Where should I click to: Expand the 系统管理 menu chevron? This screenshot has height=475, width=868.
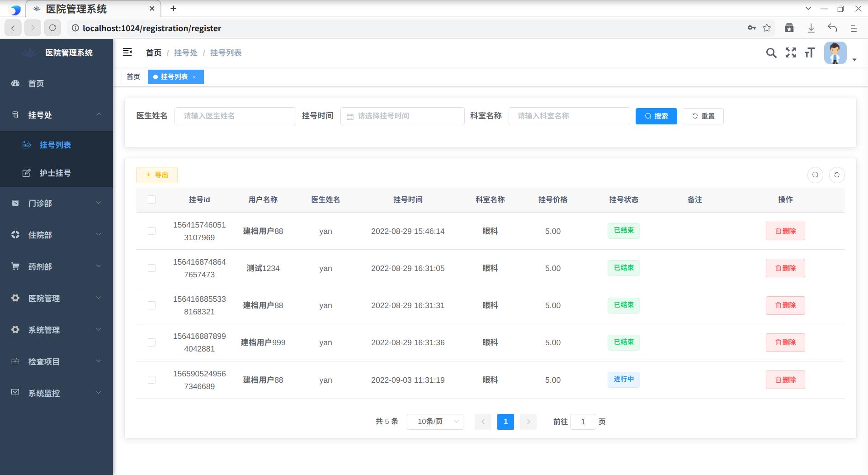point(99,329)
